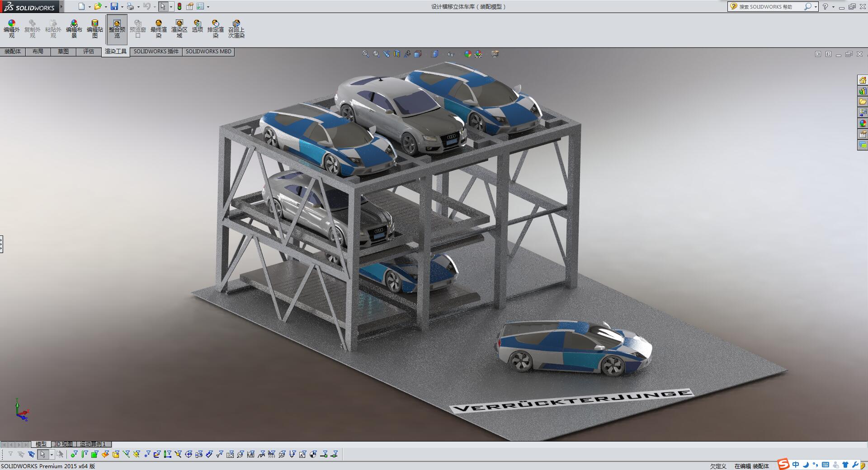Print the current document
This screenshot has height=470, width=868.
click(130, 6)
